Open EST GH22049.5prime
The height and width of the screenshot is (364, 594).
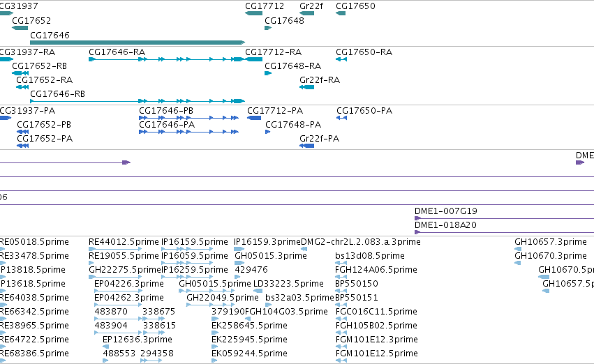tap(223, 298)
